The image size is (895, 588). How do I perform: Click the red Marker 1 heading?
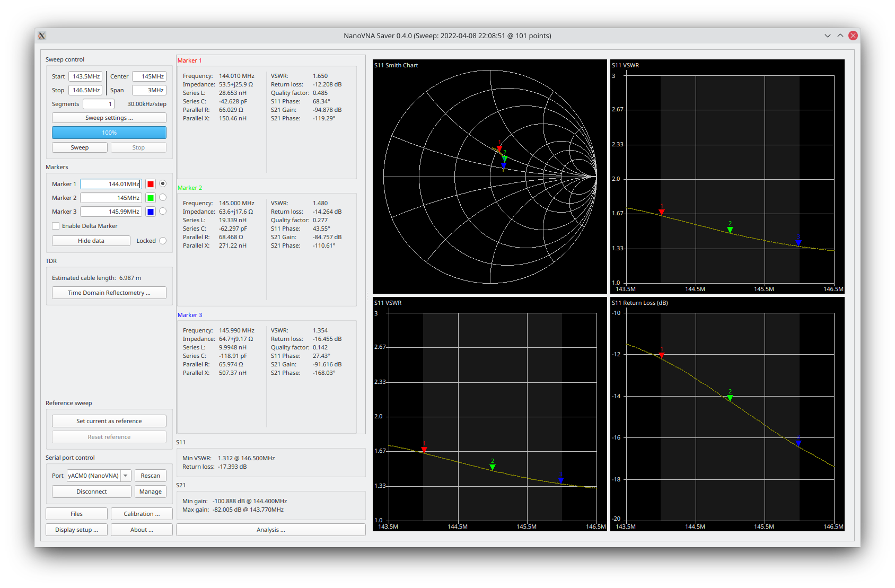tap(190, 60)
